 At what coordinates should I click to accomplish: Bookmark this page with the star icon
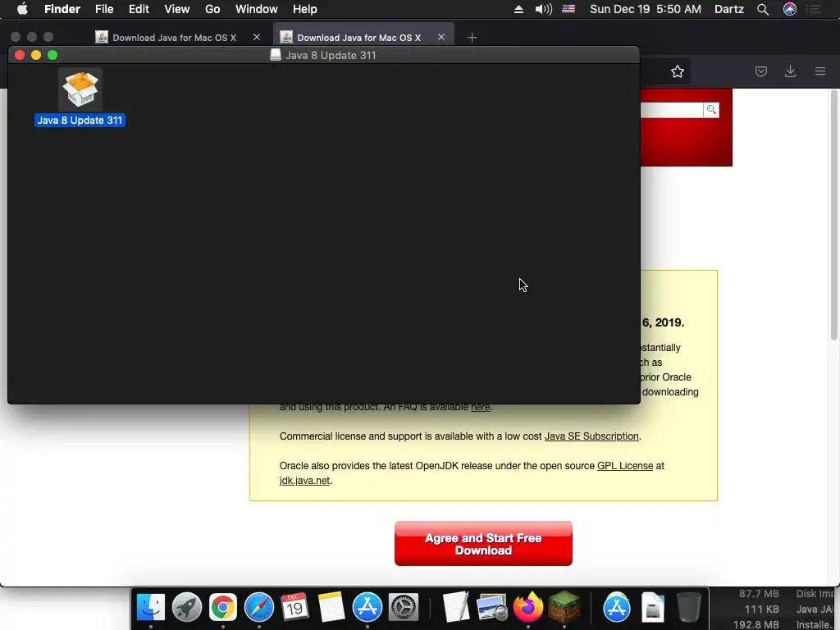point(677,72)
